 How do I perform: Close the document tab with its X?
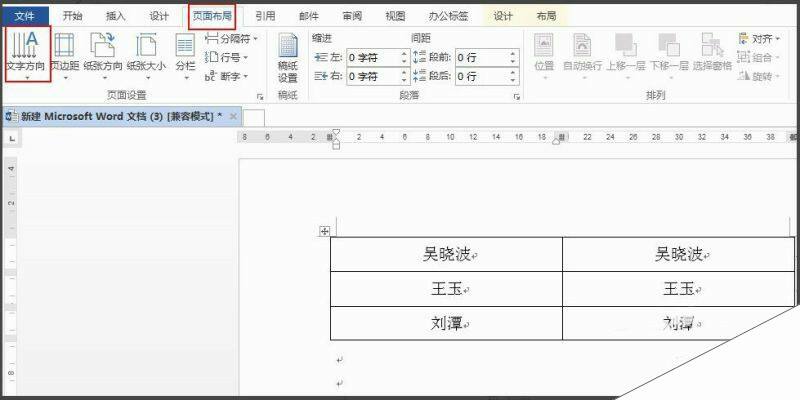[x=233, y=116]
